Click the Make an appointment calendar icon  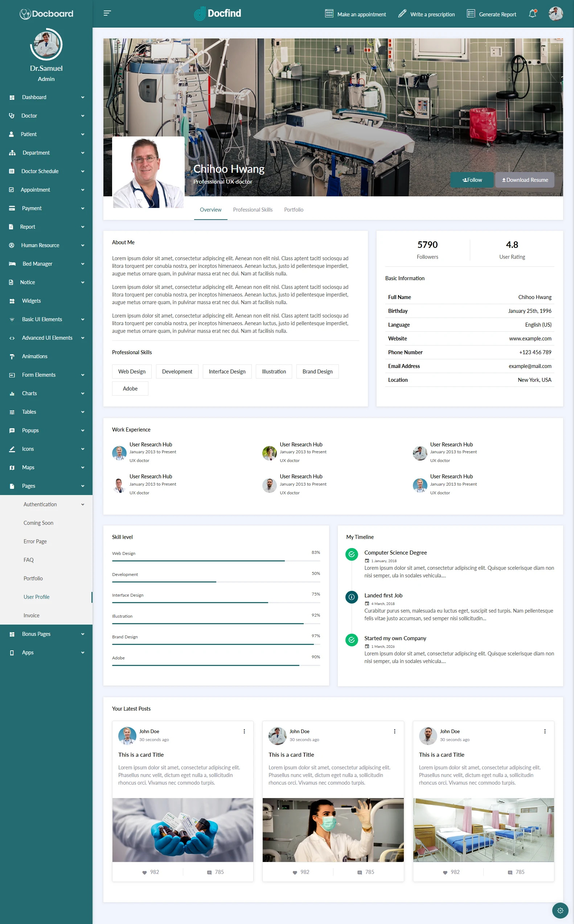click(329, 14)
